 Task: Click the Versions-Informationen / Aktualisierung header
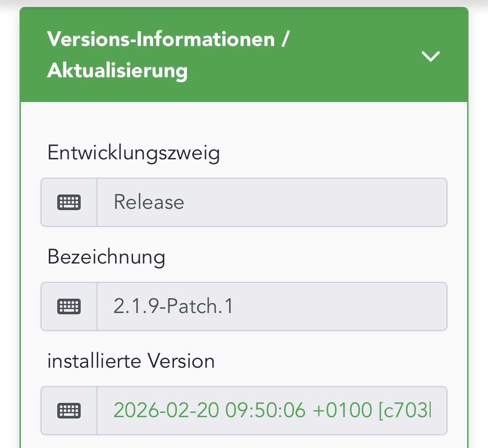coord(244,55)
